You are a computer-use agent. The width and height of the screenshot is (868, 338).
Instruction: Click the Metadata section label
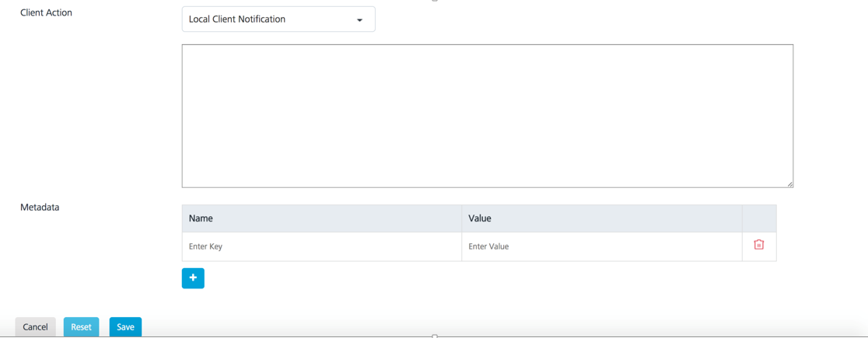[x=40, y=207]
